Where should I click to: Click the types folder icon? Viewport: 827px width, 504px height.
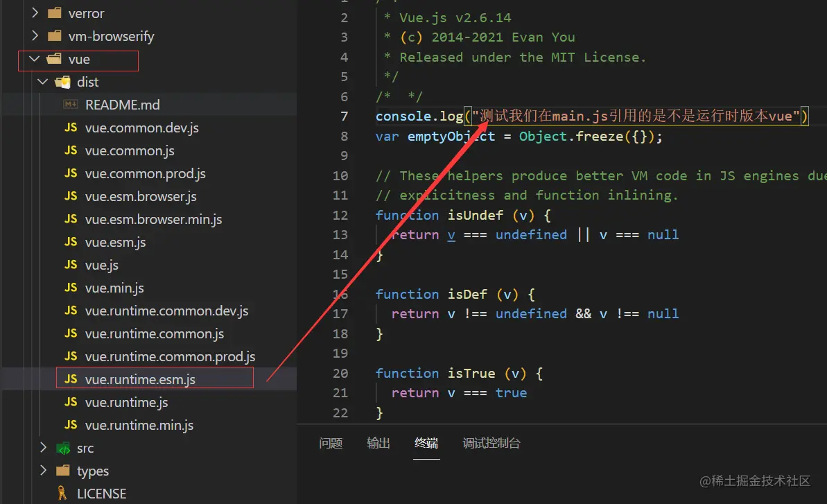tap(63, 470)
